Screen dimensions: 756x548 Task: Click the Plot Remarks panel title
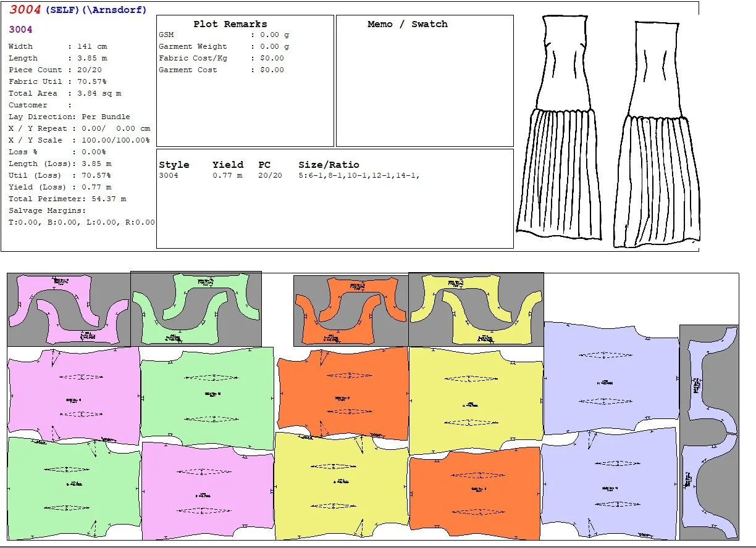tap(230, 24)
